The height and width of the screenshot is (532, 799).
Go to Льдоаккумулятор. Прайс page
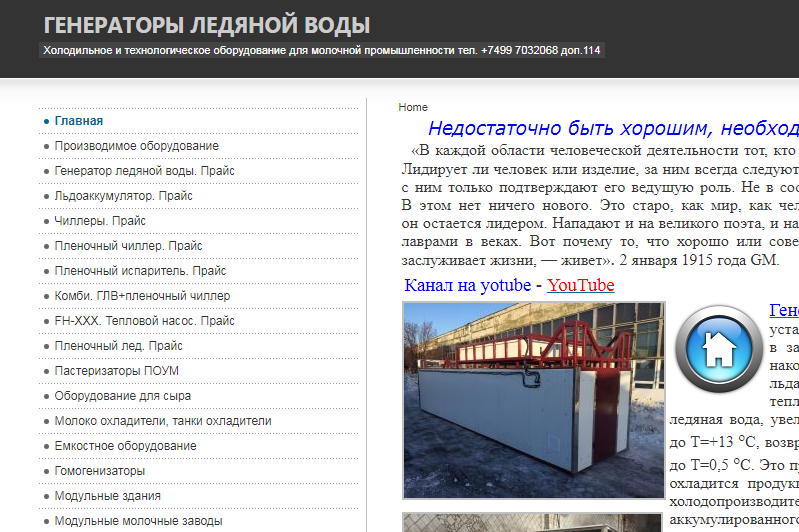123,196
